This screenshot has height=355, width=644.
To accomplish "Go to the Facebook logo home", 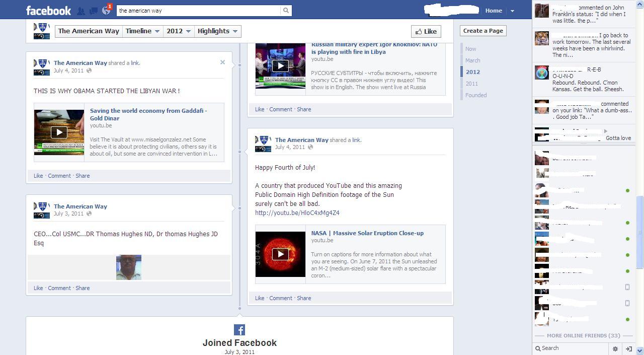I will tap(48, 11).
